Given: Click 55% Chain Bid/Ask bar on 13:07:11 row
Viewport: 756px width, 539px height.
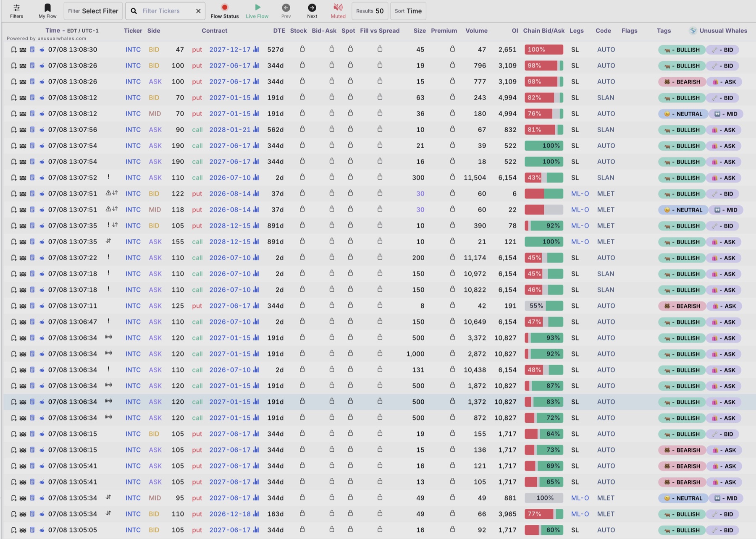Looking at the screenshot, I should (544, 306).
